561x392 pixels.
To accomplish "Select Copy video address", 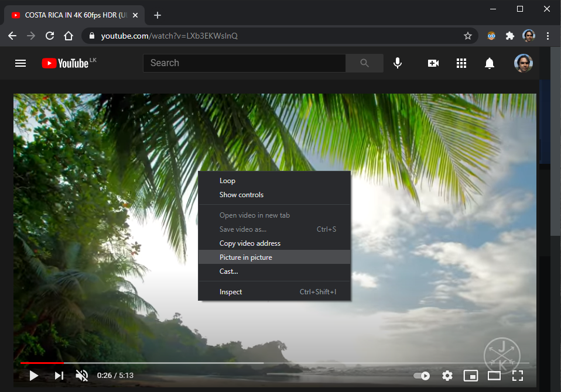I will click(275, 243).
